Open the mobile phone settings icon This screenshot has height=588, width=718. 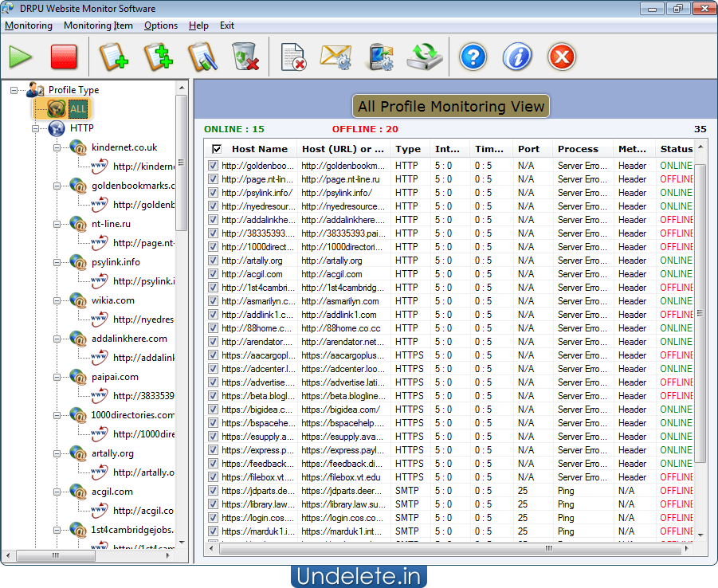tap(381, 57)
